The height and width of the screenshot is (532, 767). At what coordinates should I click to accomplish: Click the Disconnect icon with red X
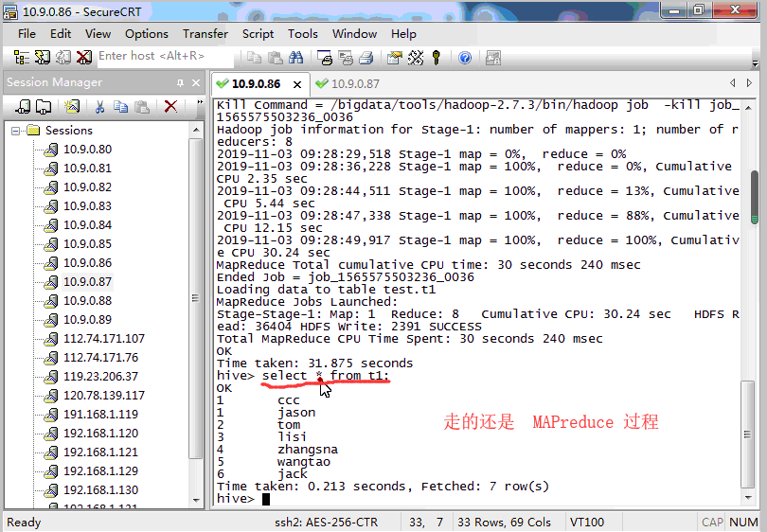pos(84,58)
